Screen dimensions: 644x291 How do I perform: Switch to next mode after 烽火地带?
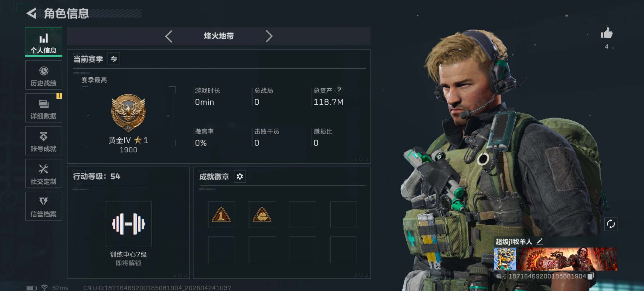tap(269, 36)
